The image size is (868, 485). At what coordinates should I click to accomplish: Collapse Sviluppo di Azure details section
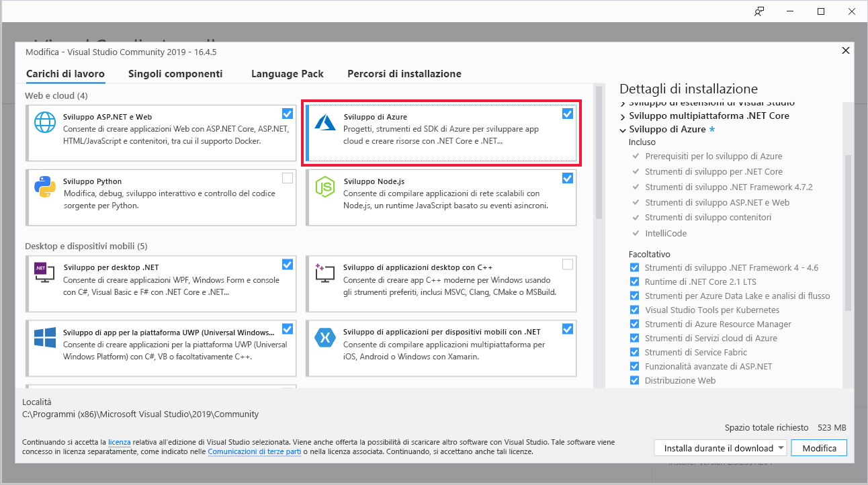click(x=623, y=130)
